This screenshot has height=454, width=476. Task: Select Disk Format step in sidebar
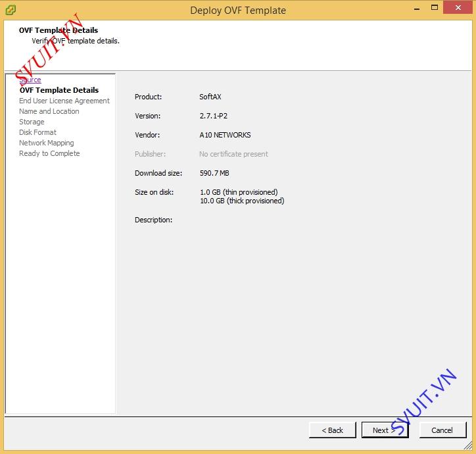(37, 132)
